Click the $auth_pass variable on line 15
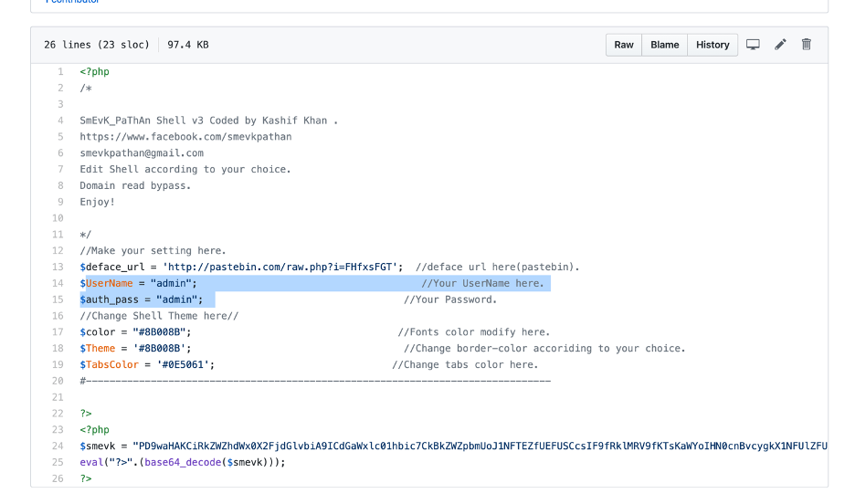 (x=109, y=299)
